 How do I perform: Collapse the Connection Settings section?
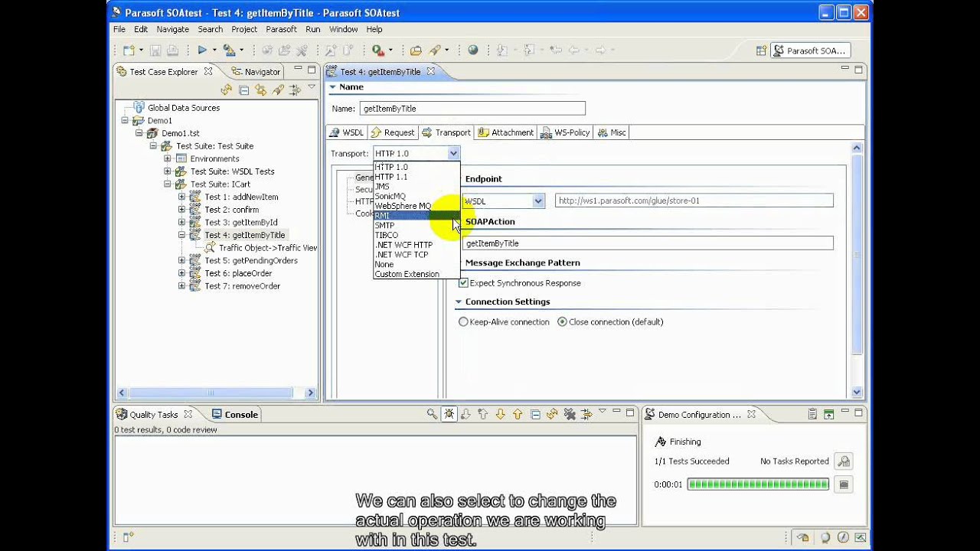[x=459, y=302]
